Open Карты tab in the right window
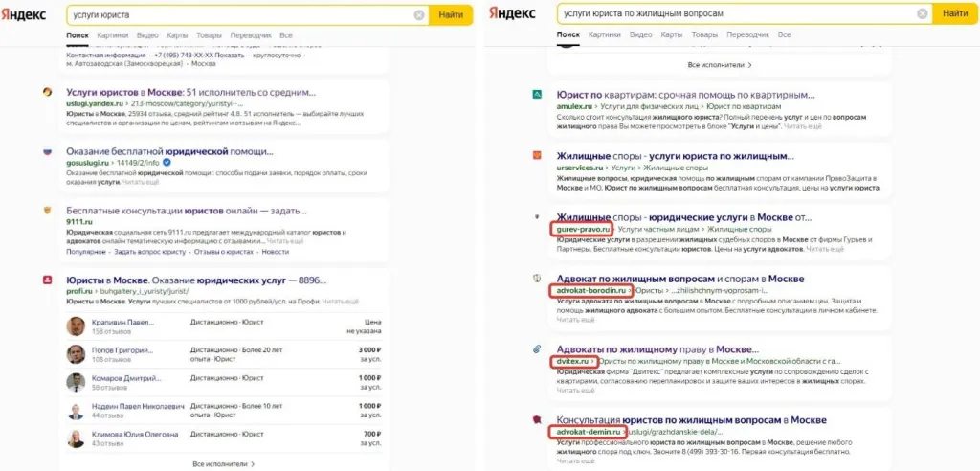This screenshot has width=980, height=471. coord(671,35)
